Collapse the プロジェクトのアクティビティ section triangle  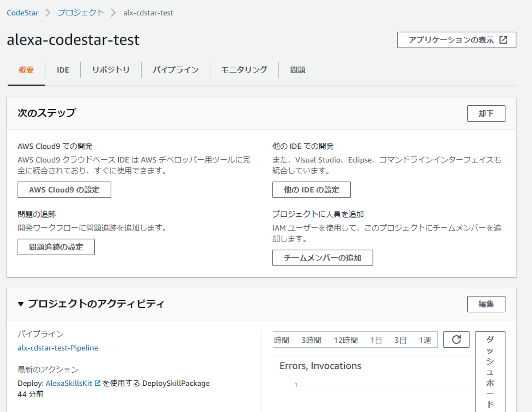pos(21,304)
